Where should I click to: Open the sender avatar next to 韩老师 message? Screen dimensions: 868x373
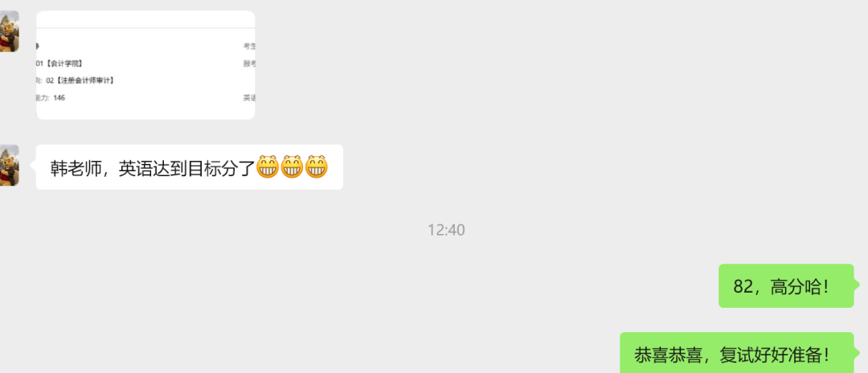click(x=10, y=166)
